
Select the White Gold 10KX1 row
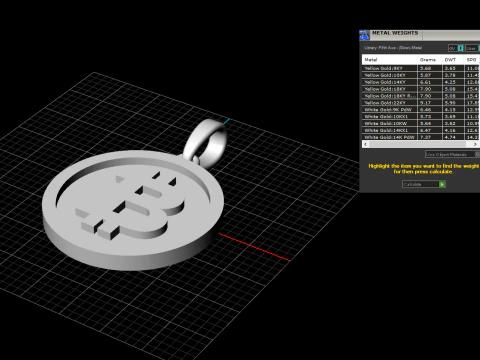coord(421,117)
